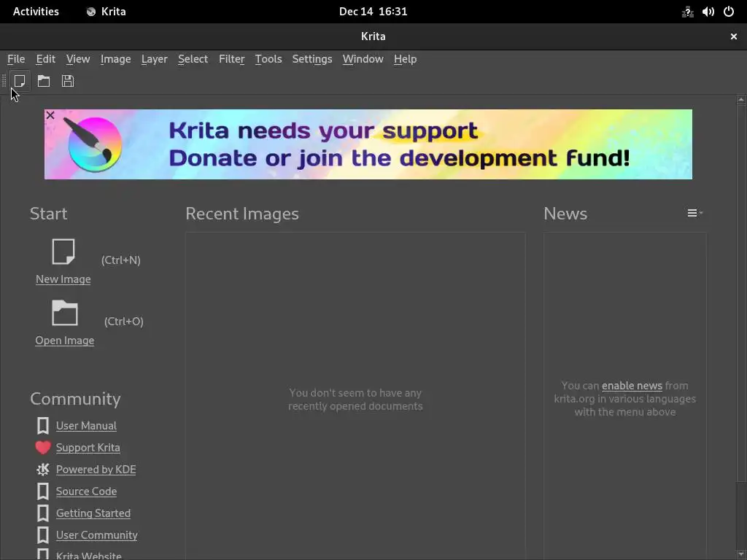Open the Window menu
The image size is (747, 560).
pos(363,59)
